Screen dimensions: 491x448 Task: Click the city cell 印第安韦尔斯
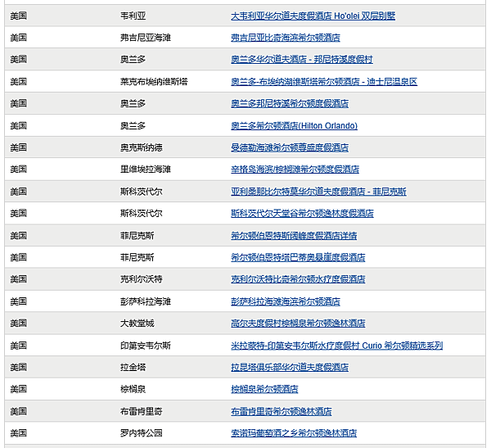click(146, 346)
